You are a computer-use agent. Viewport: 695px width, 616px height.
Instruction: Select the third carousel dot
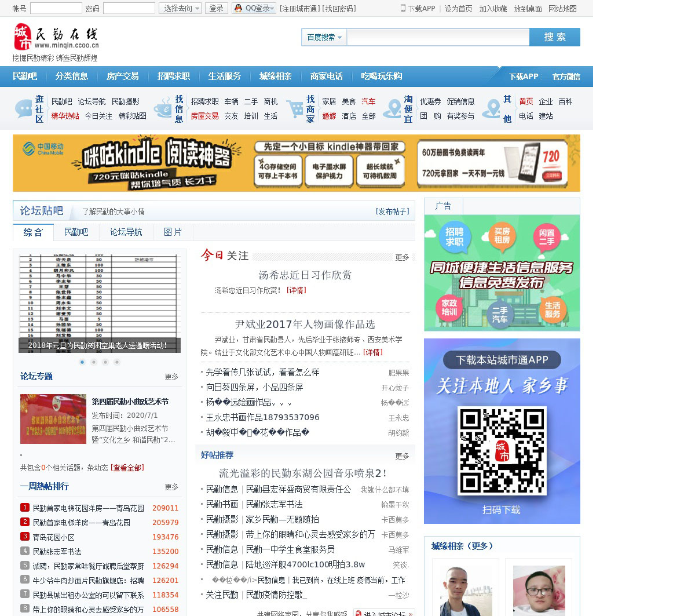(x=105, y=362)
